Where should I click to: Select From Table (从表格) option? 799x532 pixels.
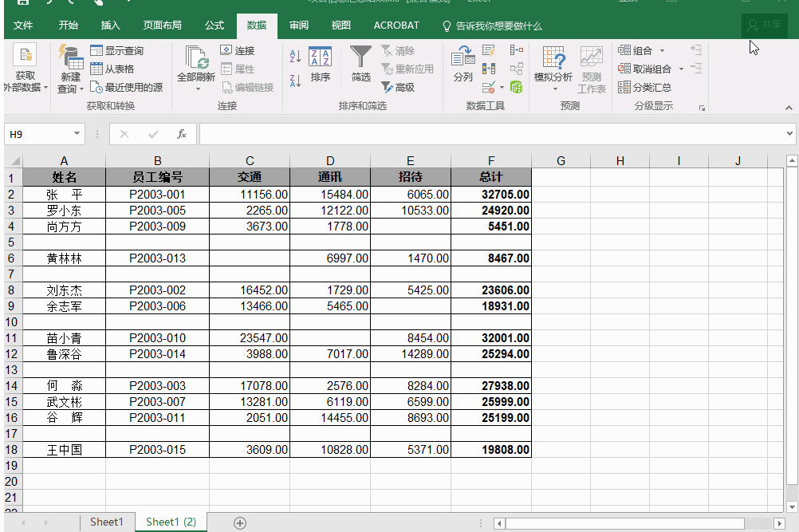(x=112, y=69)
